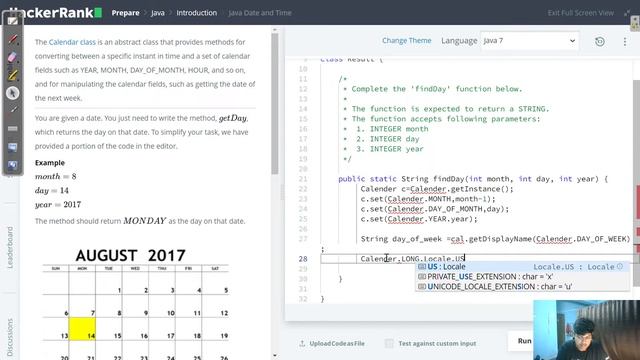Go to Prepare in the breadcrumb
Image resolution: width=640 pixels, height=360 pixels.
(125, 13)
